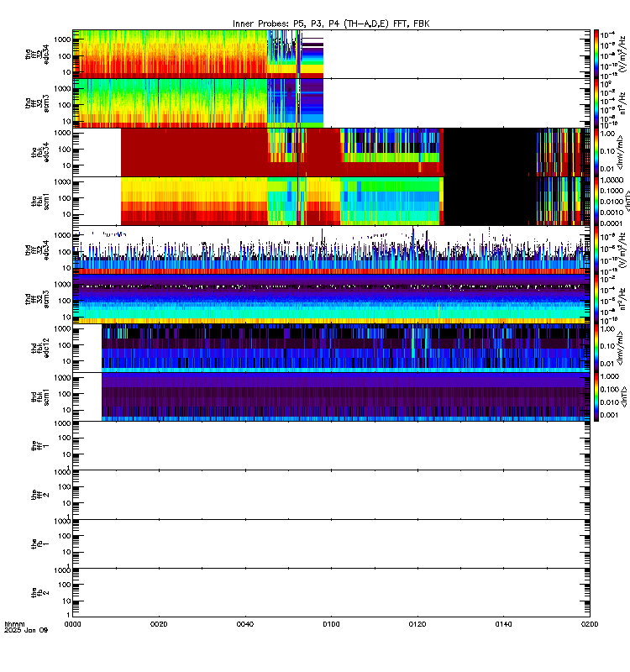
Task: Click the "(V/m)²/Hz" unit label of tha fff edc34
Action: coord(622,54)
